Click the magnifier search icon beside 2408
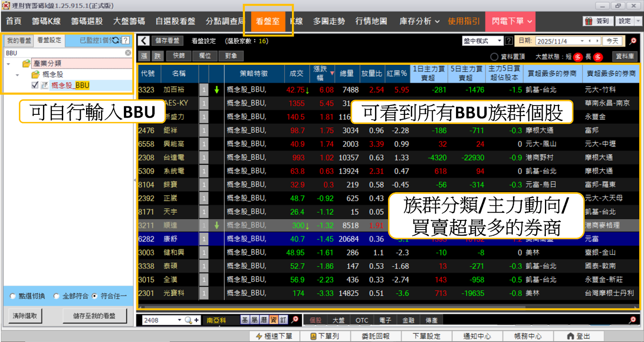Viewport: 644px width, 342px height. 188,320
